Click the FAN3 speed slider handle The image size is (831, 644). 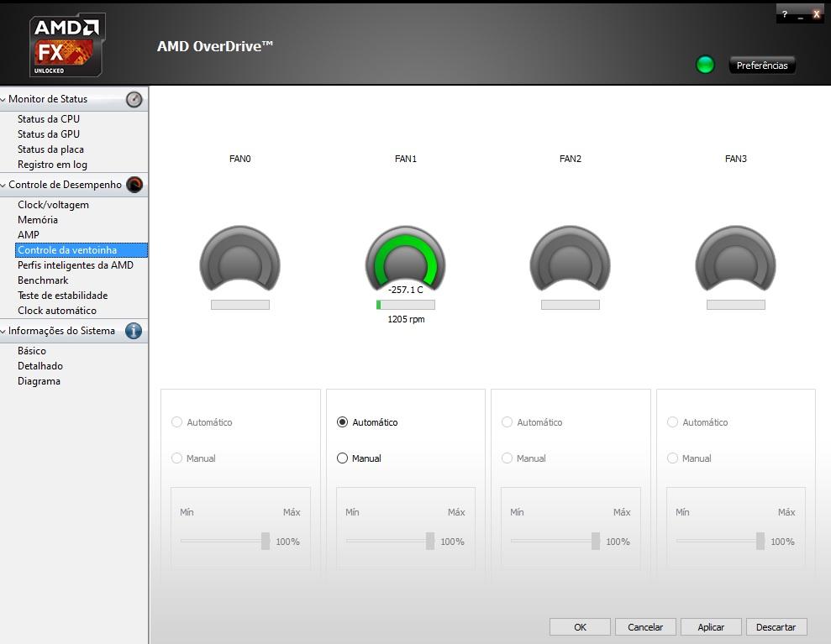760,542
